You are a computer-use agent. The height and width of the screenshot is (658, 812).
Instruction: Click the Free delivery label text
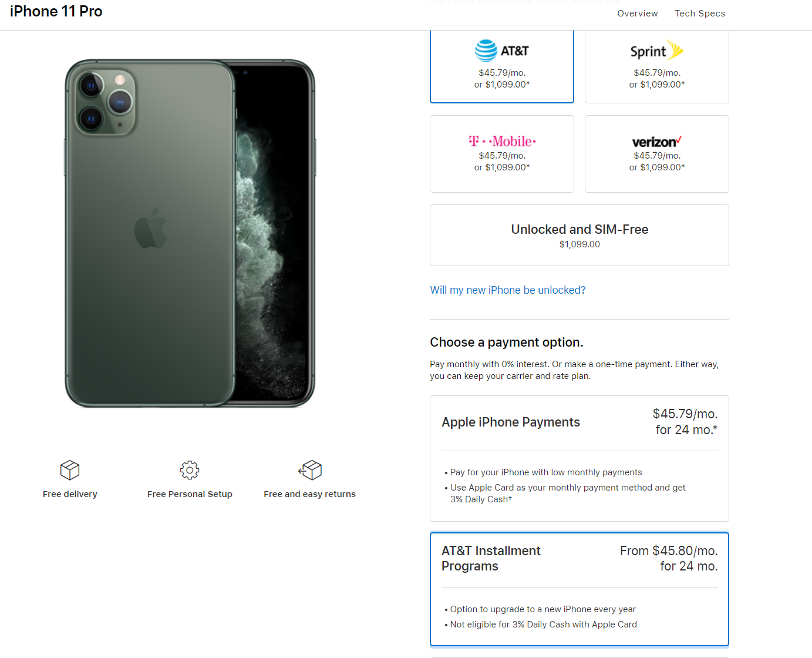(x=70, y=494)
